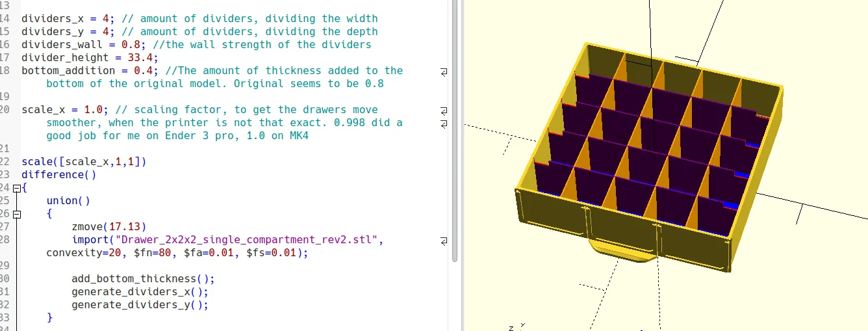This screenshot has width=868, height=331.
Task: Collapse the union() block fold marker on line 26
Action: tap(17, 214)
